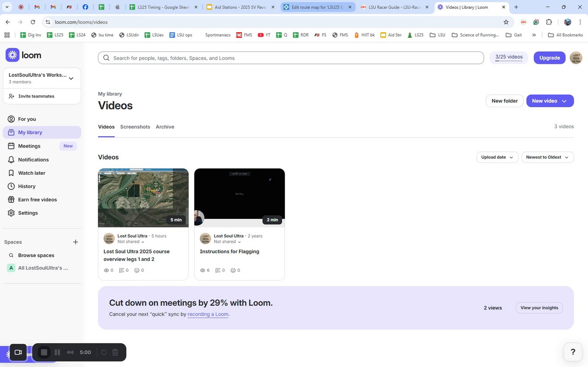Open the help question mark button
Viewport: 588px width, 367px height.
(573, 352)
